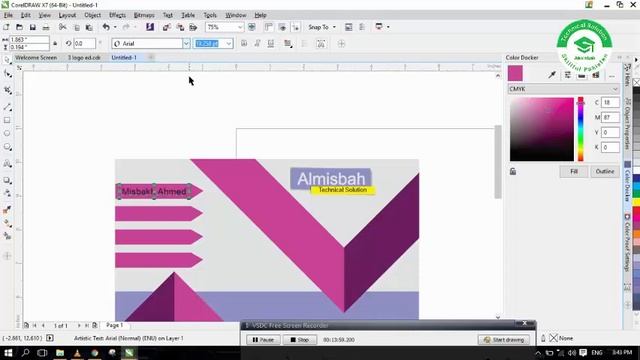Open the Table menu
This screenshot has height=360, width=640.
pos(188,15)
